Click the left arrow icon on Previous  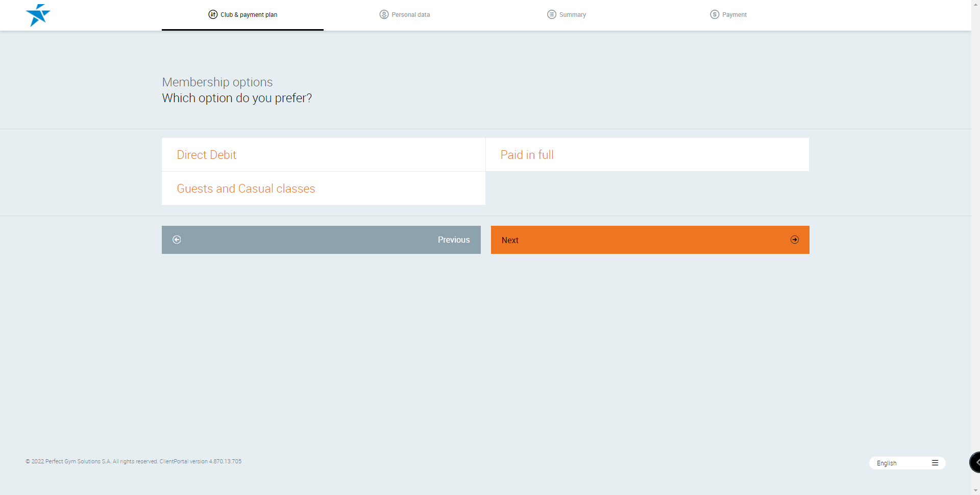coord(177,240)
